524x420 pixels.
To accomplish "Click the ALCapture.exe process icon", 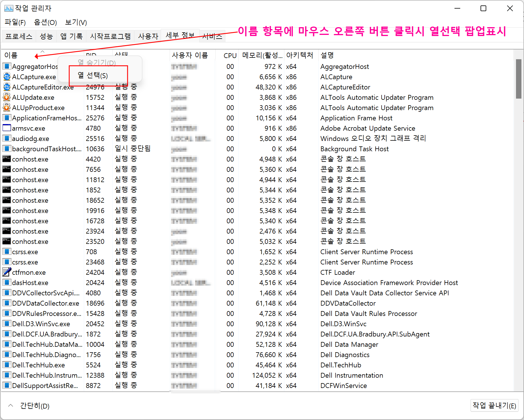I will [x=7, y=77].
